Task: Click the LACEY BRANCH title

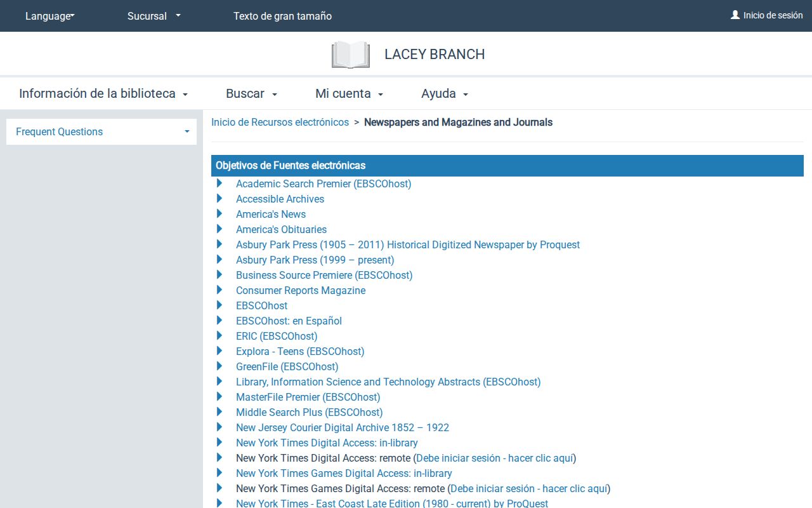Action: point(435,55)
